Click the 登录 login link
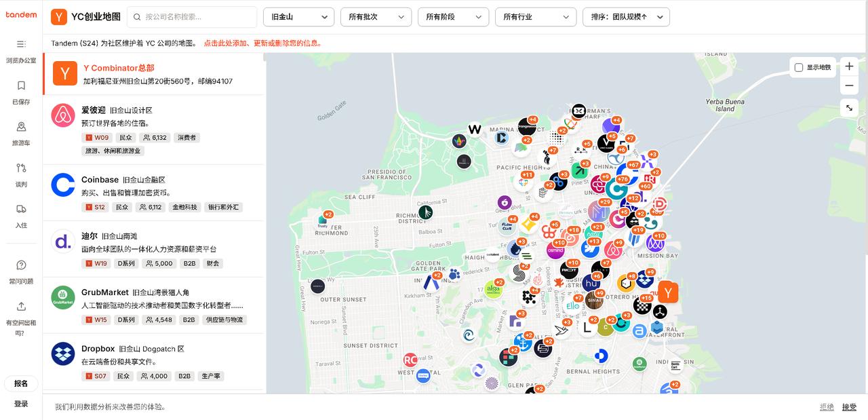Screen dimensions: 868x420 coord(21,404)
